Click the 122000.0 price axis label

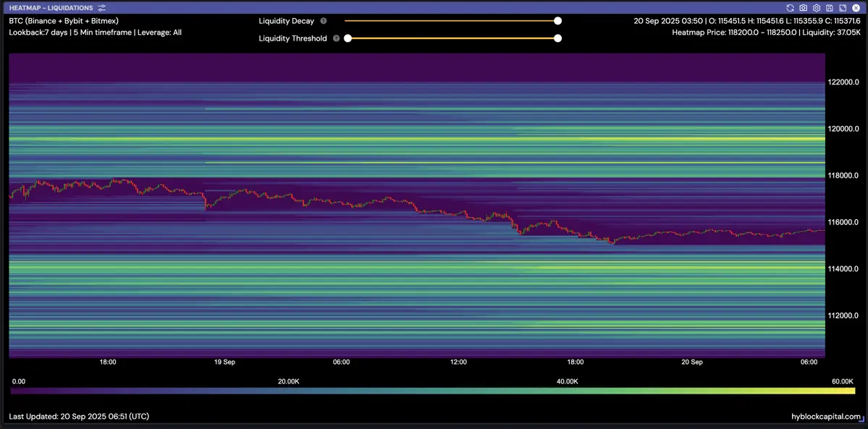tap(843, 82)
